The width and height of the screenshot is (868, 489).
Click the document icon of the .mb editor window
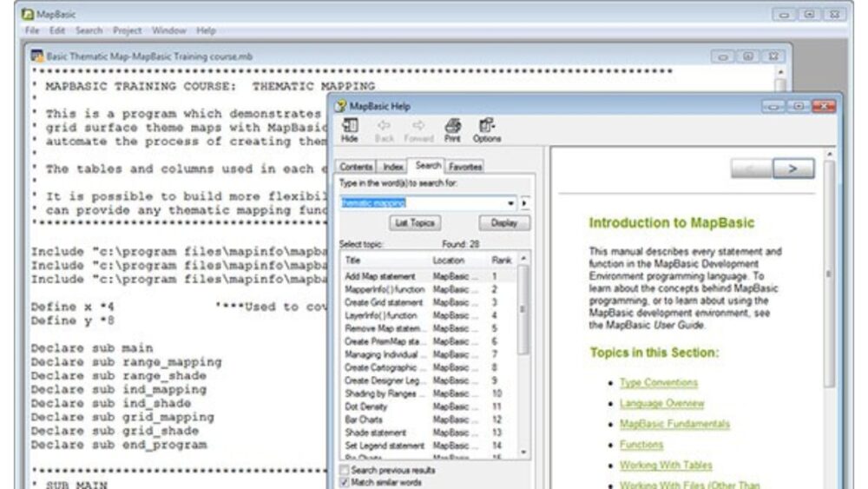pos(37,56)
